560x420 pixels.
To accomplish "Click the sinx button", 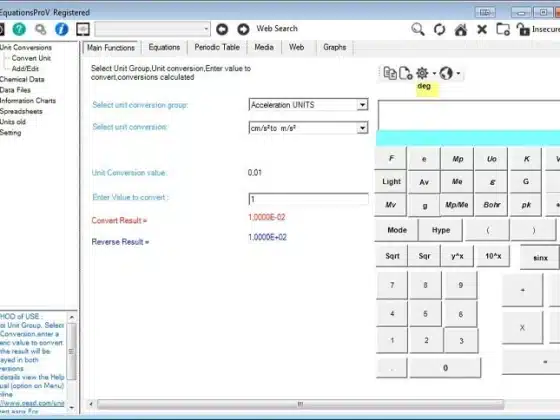I will (540, 257).
